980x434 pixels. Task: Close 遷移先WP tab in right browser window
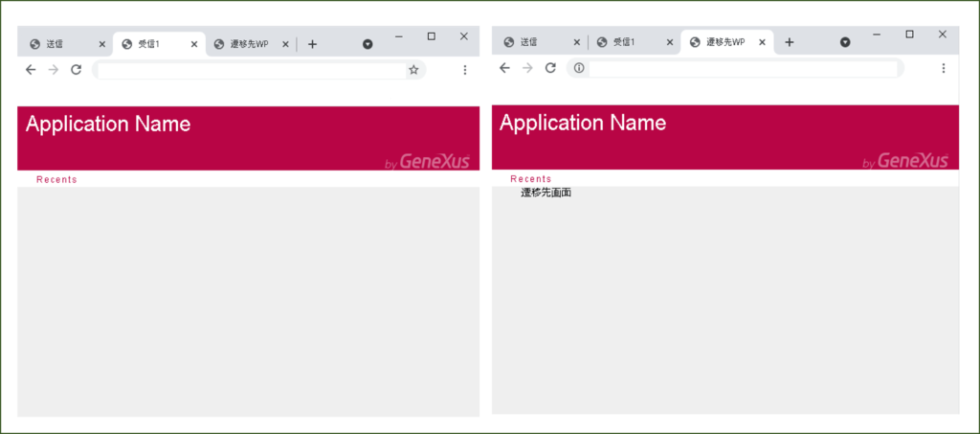[x=762, y=42]
